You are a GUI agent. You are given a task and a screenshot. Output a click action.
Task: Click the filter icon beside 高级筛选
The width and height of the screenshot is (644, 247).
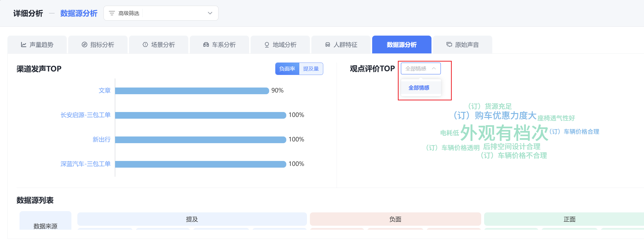tap(112, 13)
